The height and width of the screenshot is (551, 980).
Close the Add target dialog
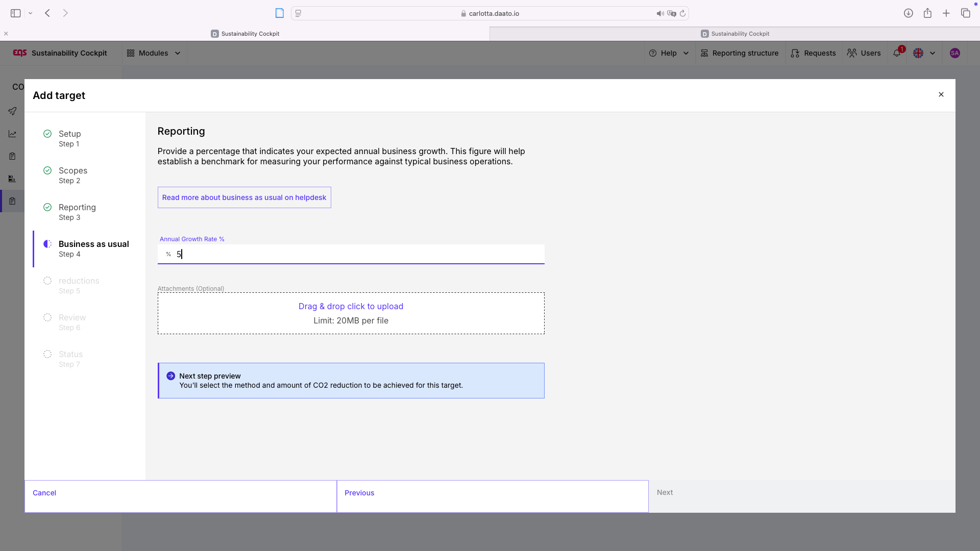tap(941, 94)
